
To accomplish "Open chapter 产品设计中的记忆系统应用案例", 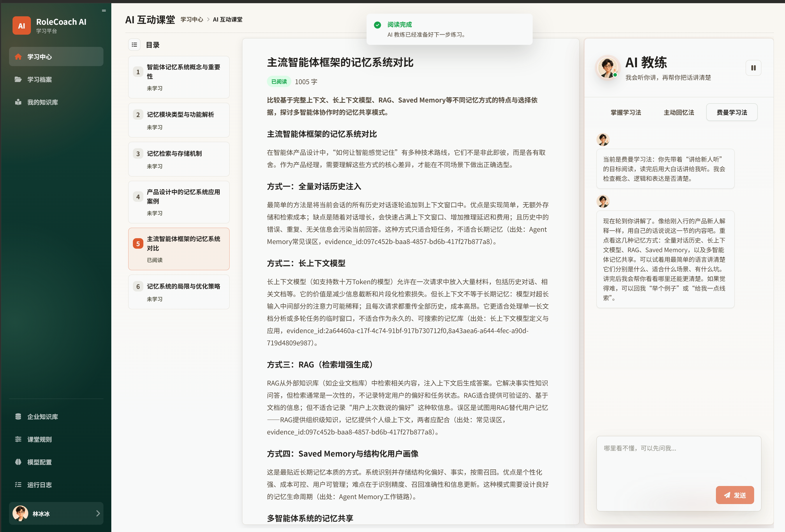I will pos(179,202).
